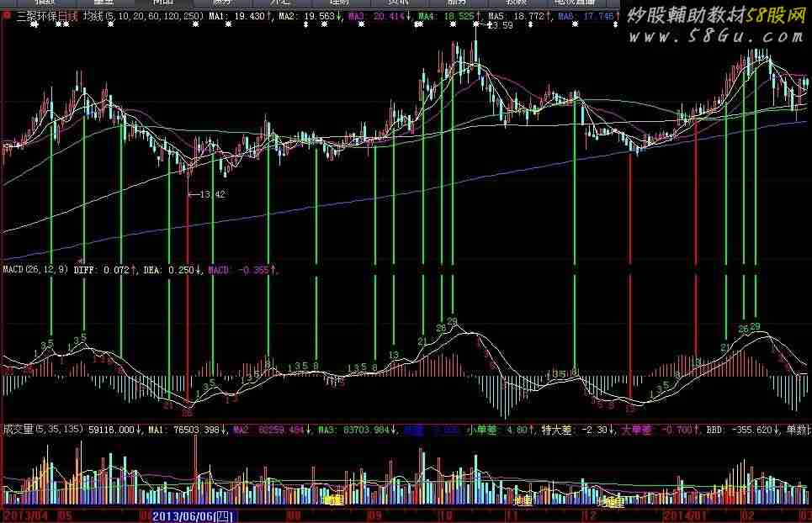
Task: Select the stock name 三聚环保
Action: (37, 17)
